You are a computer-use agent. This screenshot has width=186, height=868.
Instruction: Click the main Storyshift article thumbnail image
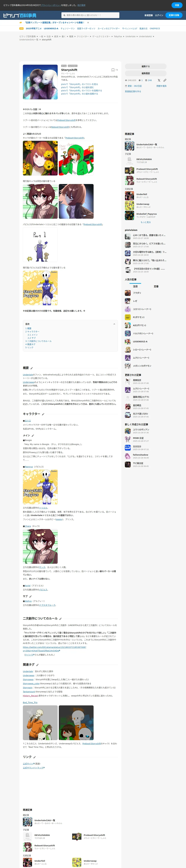tap(40, 82)
